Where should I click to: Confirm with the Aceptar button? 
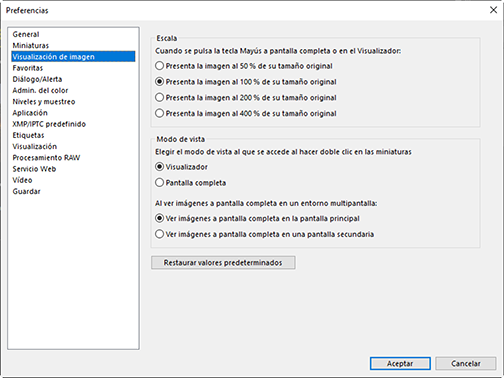click(x=400, y=364)
